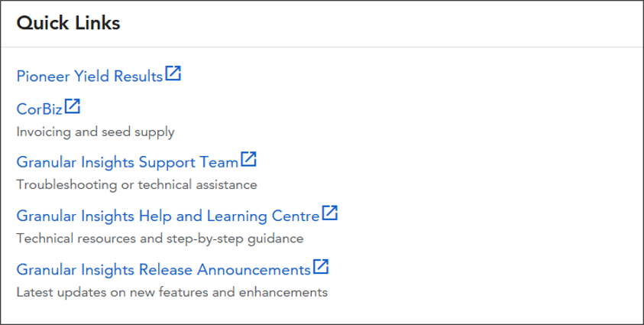Viewport: 644px width, 325px height.
Task: Click external-link icon beside Pioneer Yield Results
Action: tap(173, 73)
